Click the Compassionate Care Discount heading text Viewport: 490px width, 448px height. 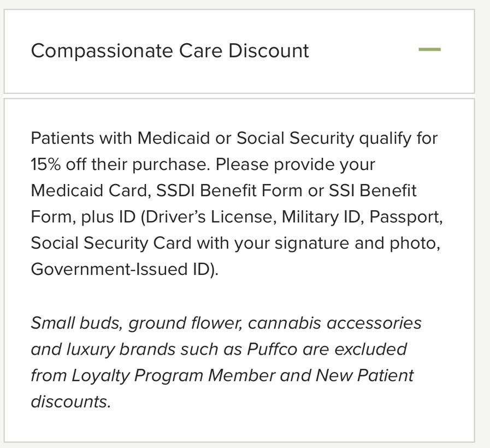click(x=170, y=51)
